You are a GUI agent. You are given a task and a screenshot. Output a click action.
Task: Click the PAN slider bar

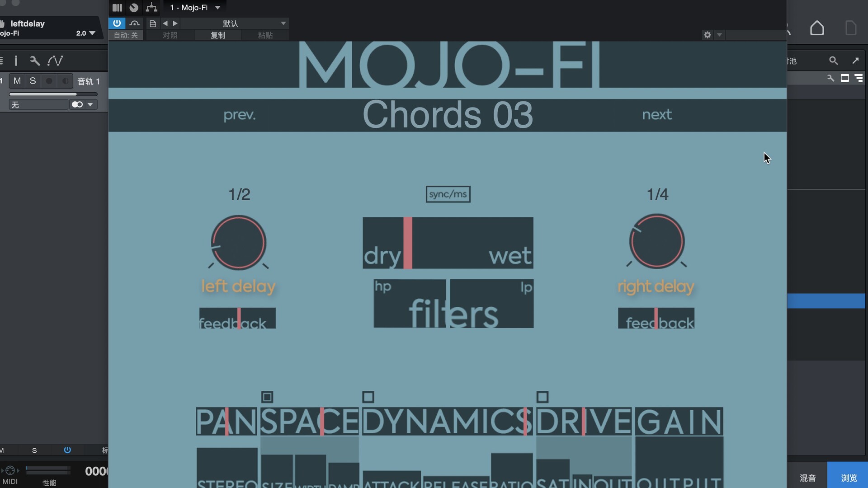pyautogui.click(x=226, y=422)
